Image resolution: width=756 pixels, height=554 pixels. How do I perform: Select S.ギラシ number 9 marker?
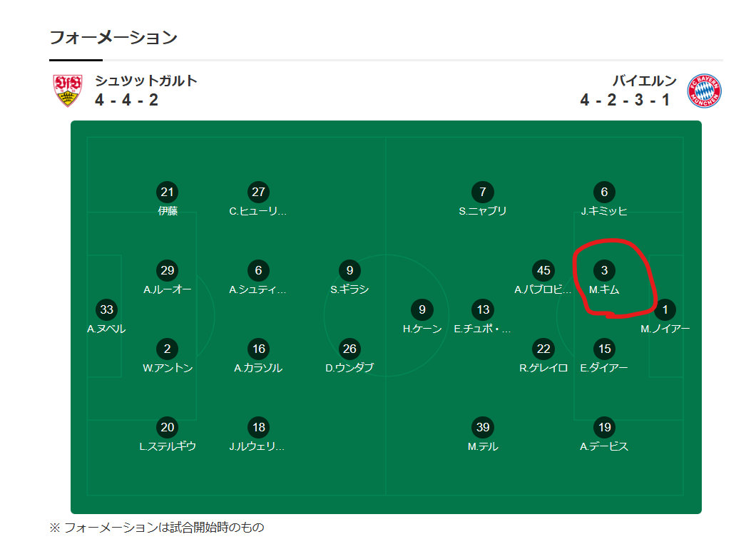point(349,270)
